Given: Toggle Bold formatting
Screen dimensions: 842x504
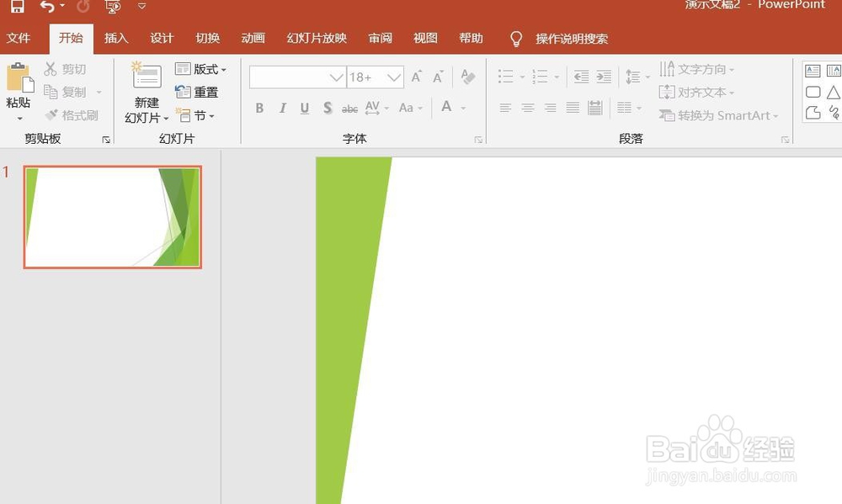Looking at the screenshot, I should [x=259, y=108].
